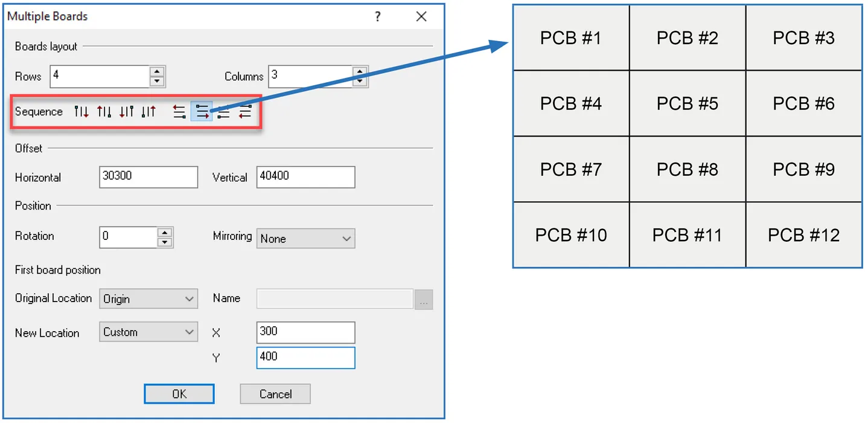Screen dimensions: 868x423
Task: Focus the Y coordinate input field
Action: click(x=305, y=357)
